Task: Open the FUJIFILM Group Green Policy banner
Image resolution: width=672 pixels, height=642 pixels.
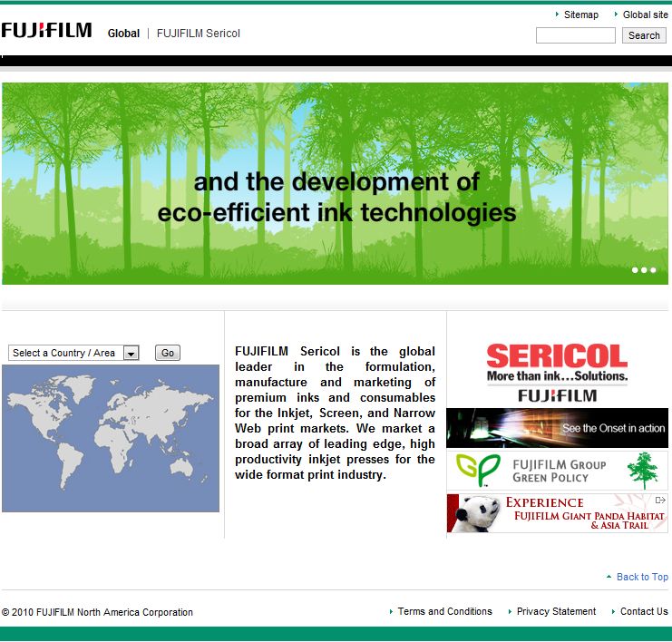Action: point(557,471)
